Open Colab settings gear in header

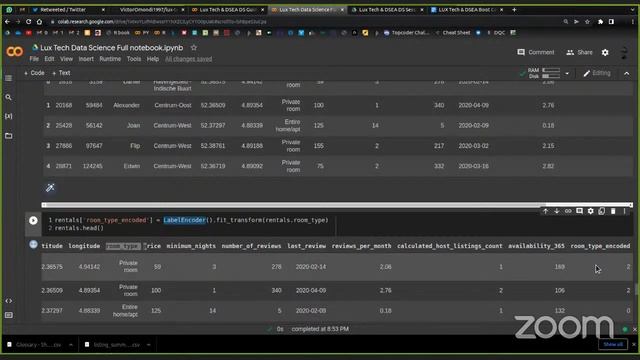[x=605, y=52]
